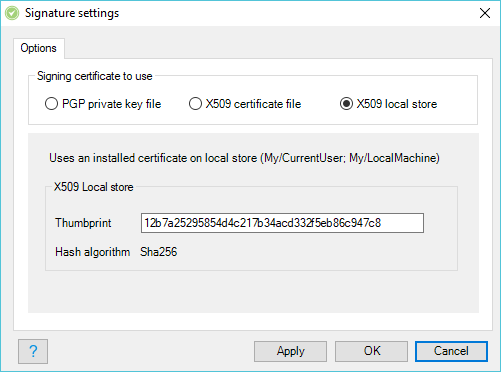Click the 'Signing certificate to use' group label
501x372 pixels.
point(95,76)
